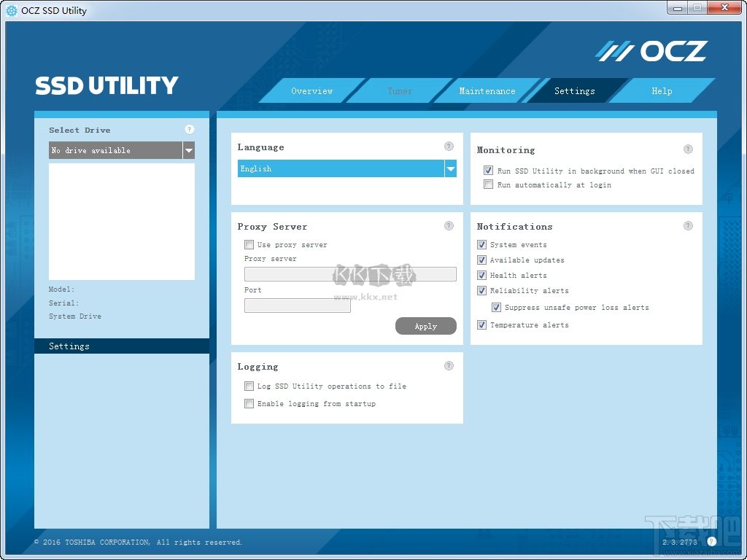Open help for the Monitoring panel
Viewport: 747px width, 560px height.
687,149
